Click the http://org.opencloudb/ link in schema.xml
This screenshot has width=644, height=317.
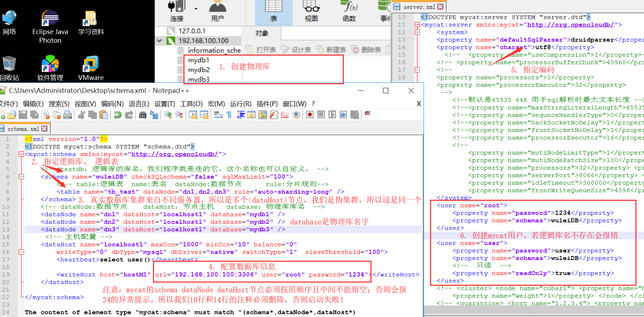pyautogui.click(x=175, y=154)
